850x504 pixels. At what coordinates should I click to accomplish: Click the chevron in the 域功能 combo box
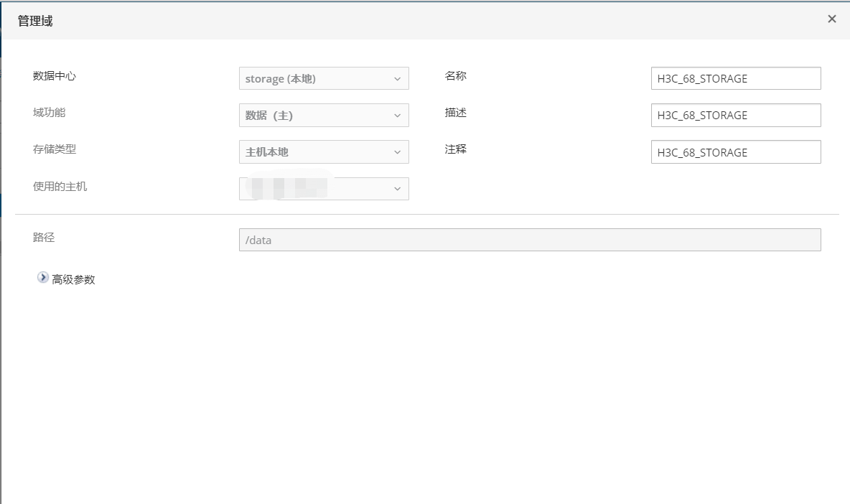[397, 116]
